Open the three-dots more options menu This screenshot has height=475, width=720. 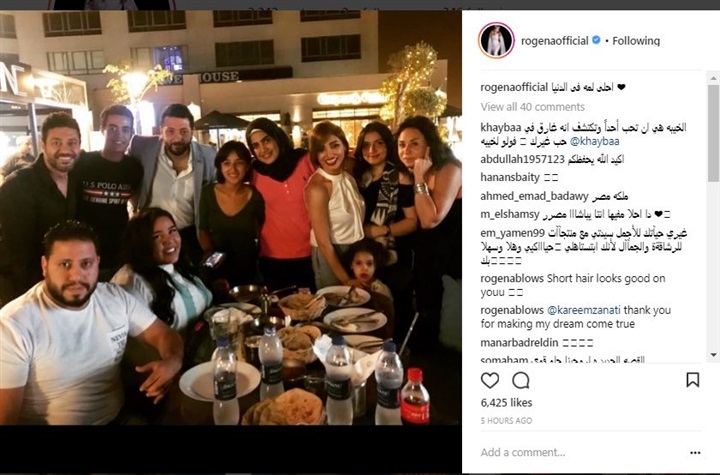[695, 453]
